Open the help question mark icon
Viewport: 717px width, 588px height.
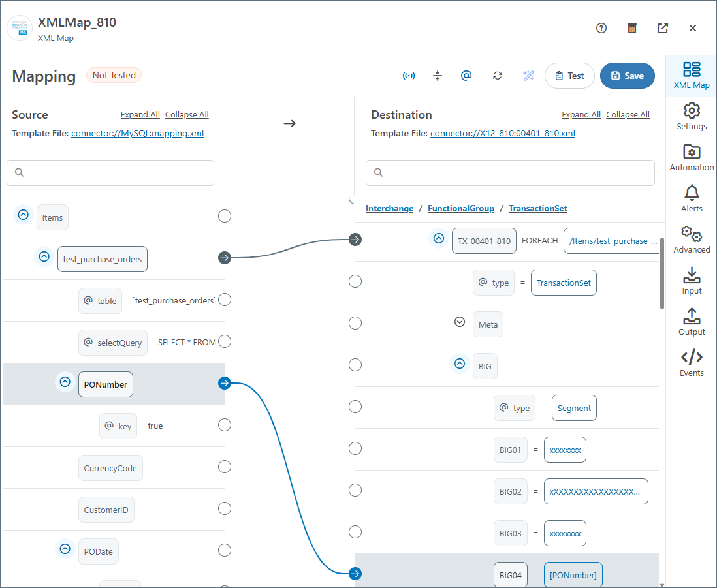tap(601, 28)
